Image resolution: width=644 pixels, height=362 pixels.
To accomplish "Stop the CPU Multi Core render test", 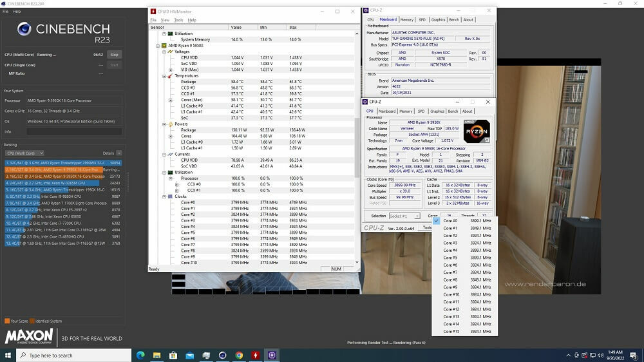I will coord(114,55).
